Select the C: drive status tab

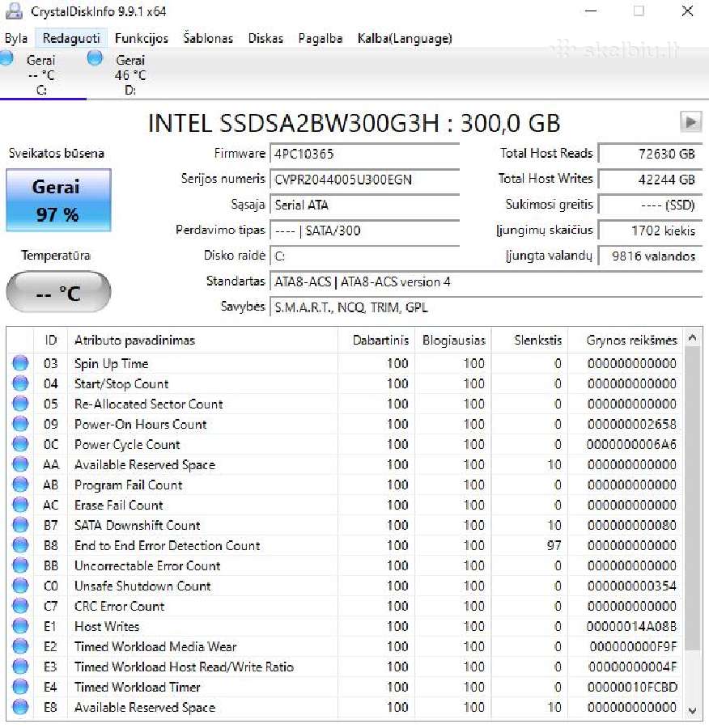pos(41,74)
